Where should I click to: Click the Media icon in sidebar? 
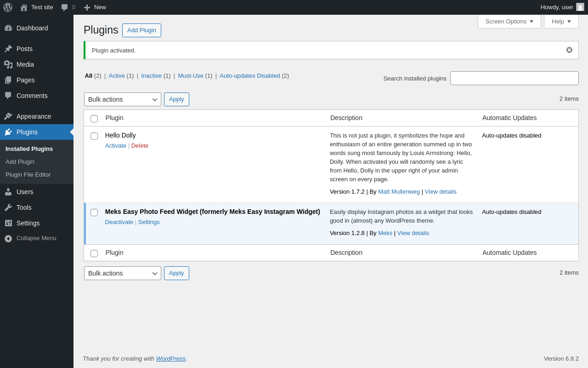click(8, 64)
